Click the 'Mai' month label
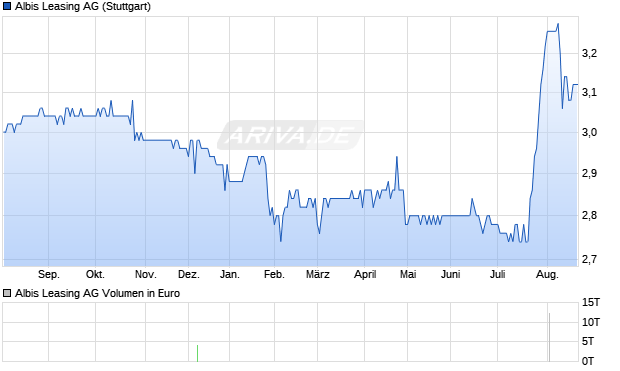 click(408, 274)
